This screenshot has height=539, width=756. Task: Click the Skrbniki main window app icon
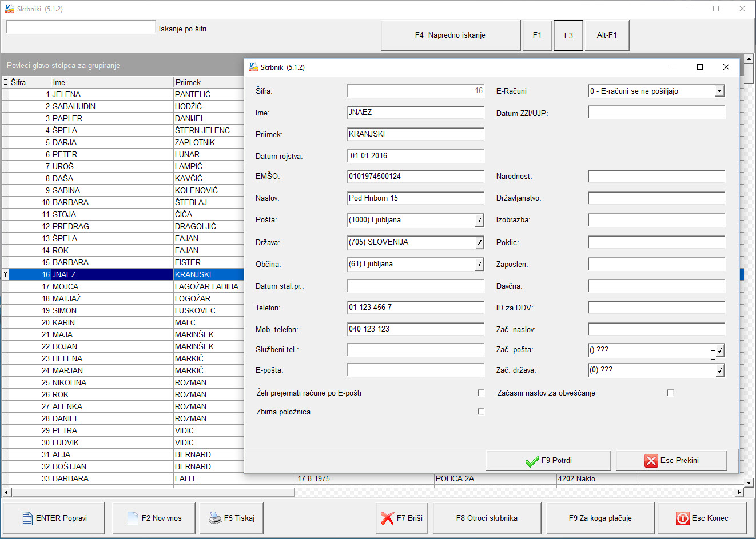pos(9,9)
